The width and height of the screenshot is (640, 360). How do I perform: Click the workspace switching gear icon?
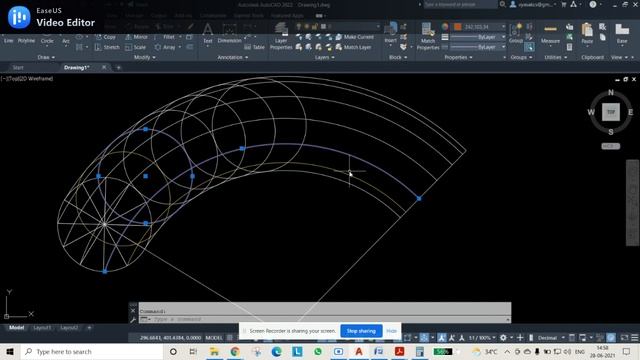[503, 338]
